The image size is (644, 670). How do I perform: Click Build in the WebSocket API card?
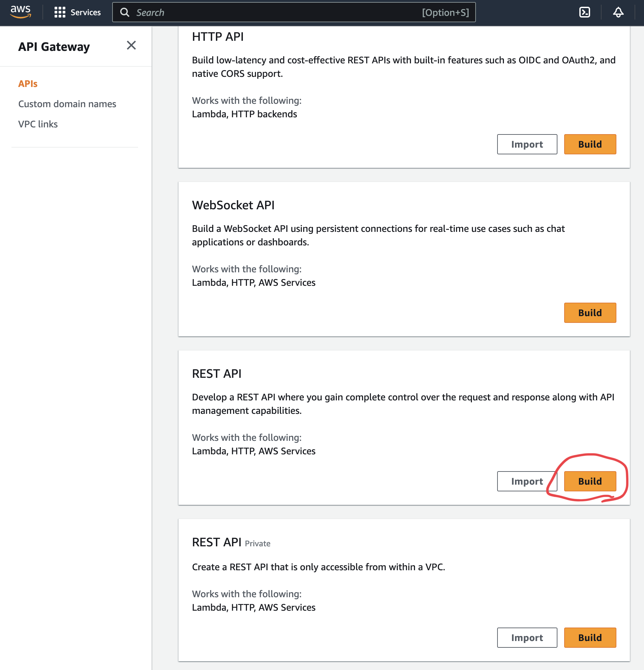590,313
